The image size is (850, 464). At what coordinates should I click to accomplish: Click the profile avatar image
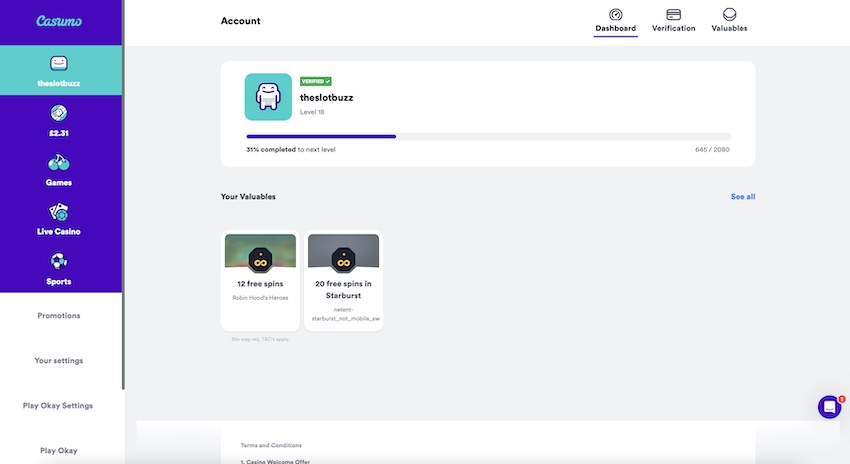268,97
